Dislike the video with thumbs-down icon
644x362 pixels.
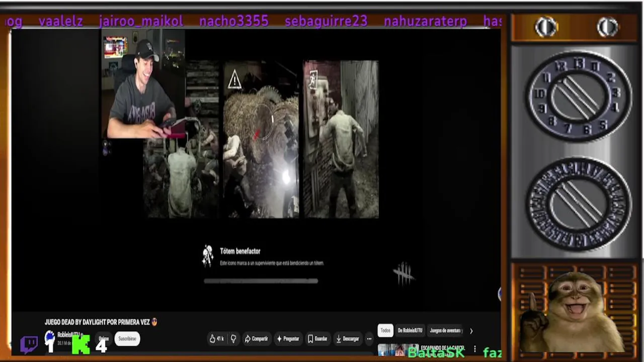click(x=233, y=339)
